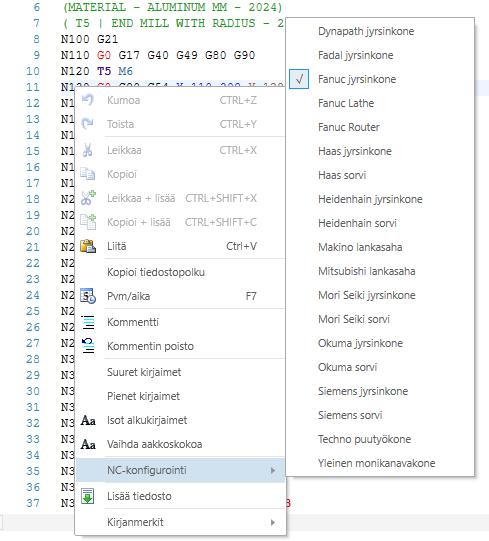Click the Aa icon beside Vaihda aakkoskokoa
The image size is (489, 541).
tap(88, 444)
